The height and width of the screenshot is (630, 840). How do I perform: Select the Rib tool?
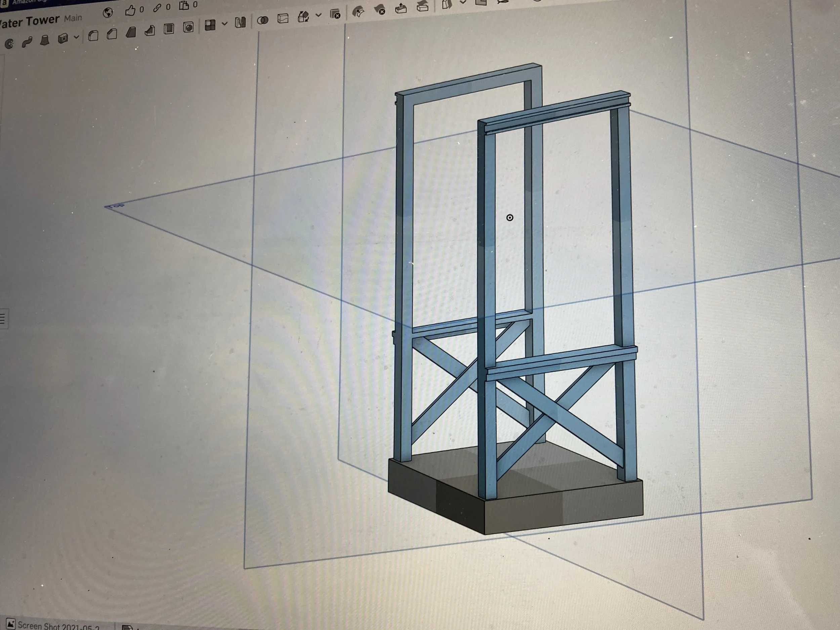pyautogui.click(x=150, y=30)
